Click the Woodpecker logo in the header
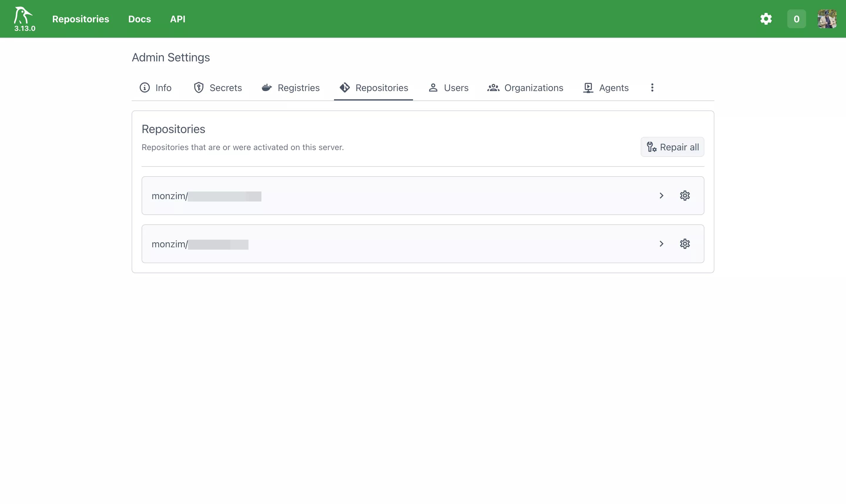 (x=23, y=15)
